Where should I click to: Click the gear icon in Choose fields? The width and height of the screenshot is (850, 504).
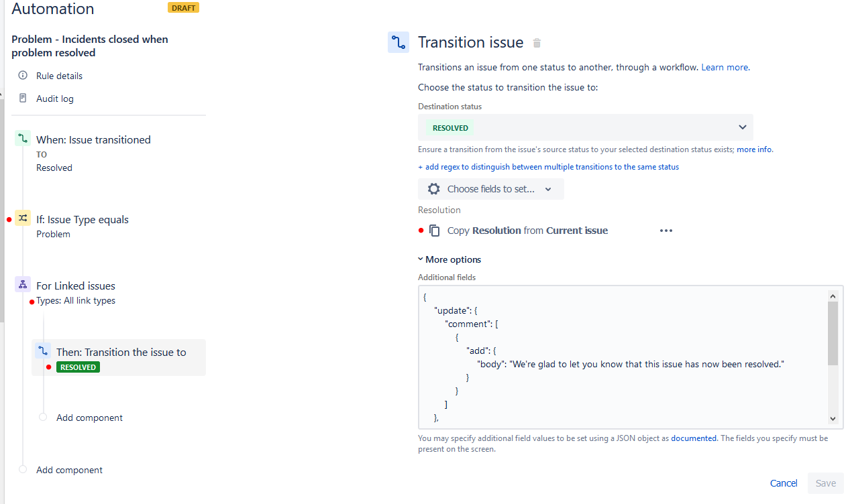434,189
